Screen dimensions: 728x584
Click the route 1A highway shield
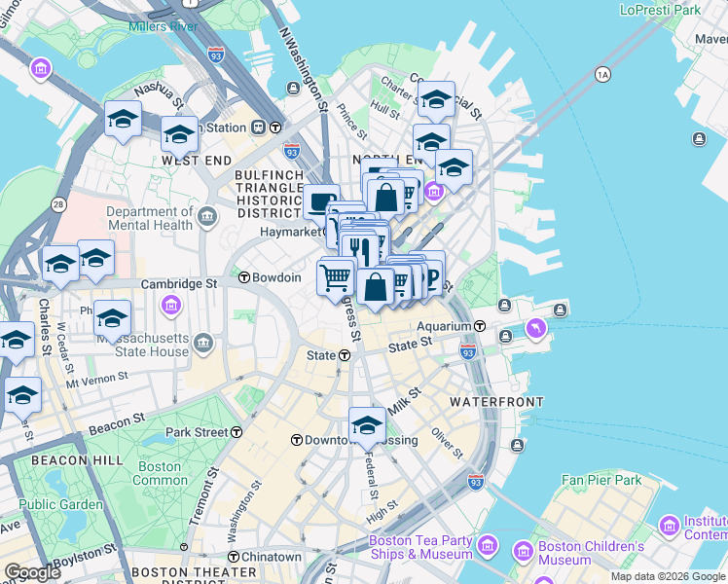click(x=602, y=75)
